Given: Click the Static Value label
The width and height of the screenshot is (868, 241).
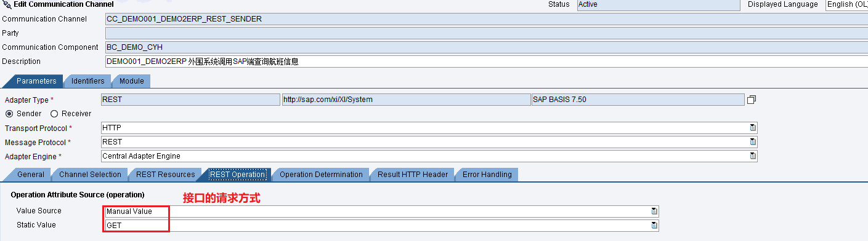Looking at the screenshot, I should coord(36,225).
